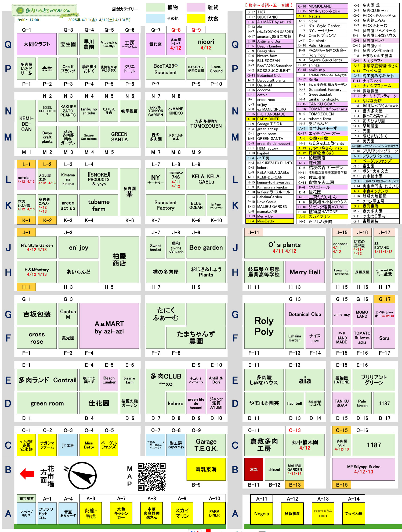The image size is (402, 532).
Task: Select the Beegarden entry in the index list
Action: pos(270,51)
